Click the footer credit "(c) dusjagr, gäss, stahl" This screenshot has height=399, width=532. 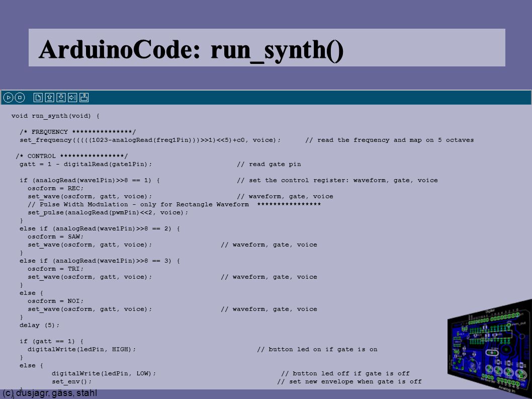coord(50,393)
